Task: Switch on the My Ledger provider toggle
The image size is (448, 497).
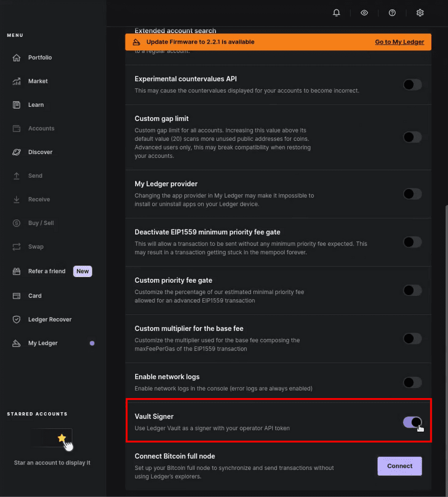Action: click(412, 194)
